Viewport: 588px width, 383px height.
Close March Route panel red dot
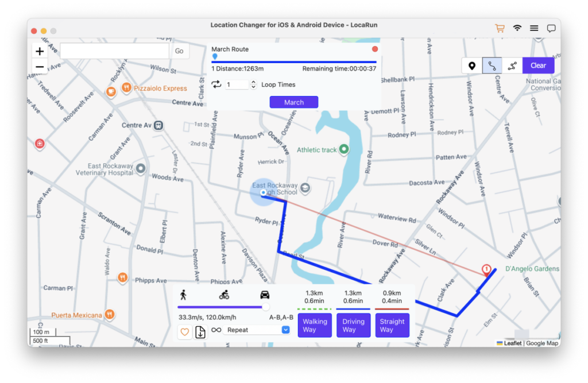point(374,49)
